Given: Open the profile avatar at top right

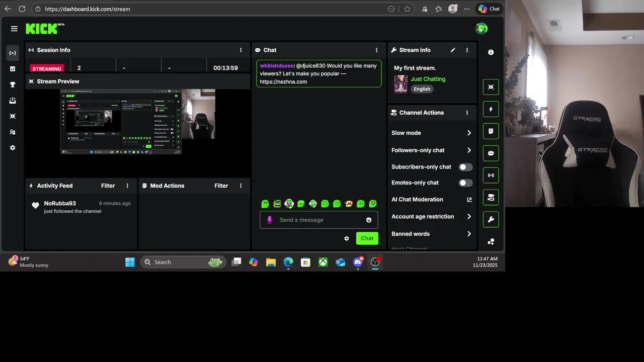Looking at the screenshot, I should point(481,29).
